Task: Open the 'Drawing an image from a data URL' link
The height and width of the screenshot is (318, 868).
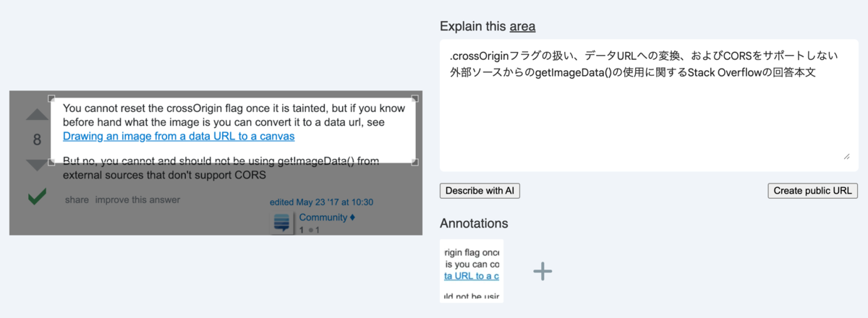Action: (x=179, y=136)
